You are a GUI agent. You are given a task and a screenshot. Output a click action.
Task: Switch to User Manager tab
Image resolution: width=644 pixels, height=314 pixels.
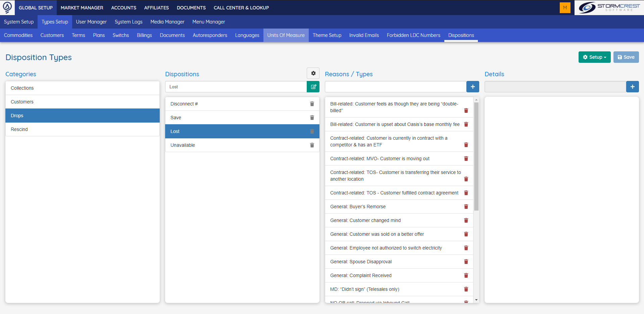click(x=91, y=22)
